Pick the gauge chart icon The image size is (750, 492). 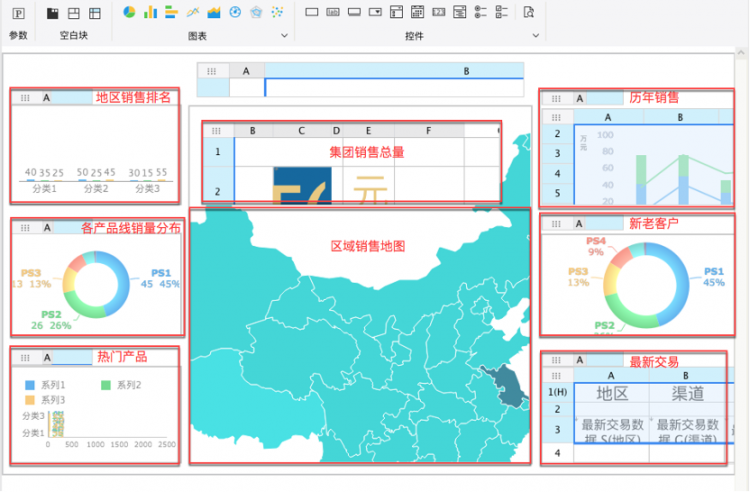(235, 12)
